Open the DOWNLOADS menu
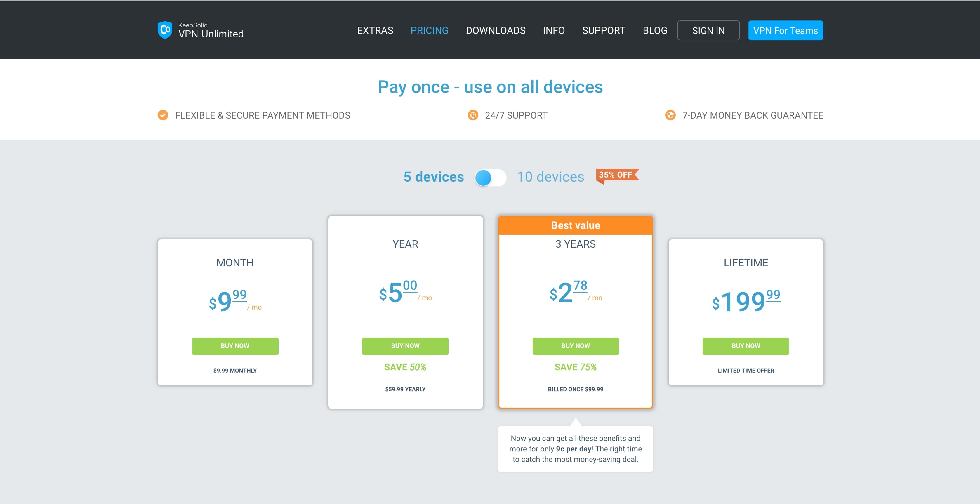 point(495,30)
